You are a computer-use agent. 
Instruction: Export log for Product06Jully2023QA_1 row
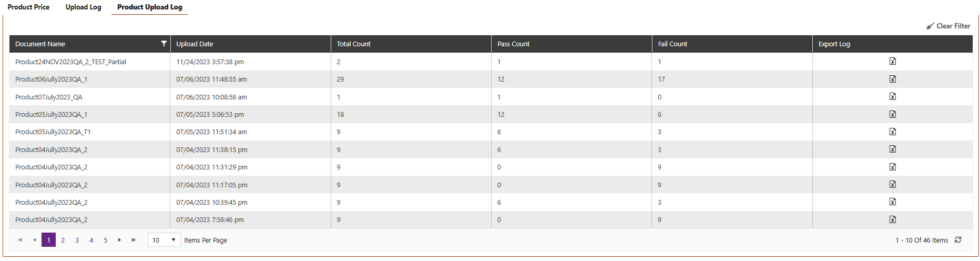pos(892,79)
